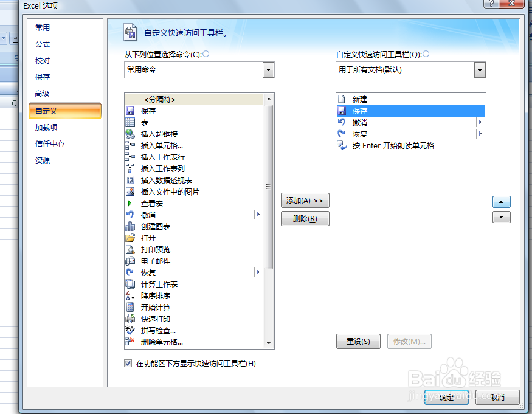Click the Open folder icon
This screenshot has height=414, width=532.
click(130, 238)
